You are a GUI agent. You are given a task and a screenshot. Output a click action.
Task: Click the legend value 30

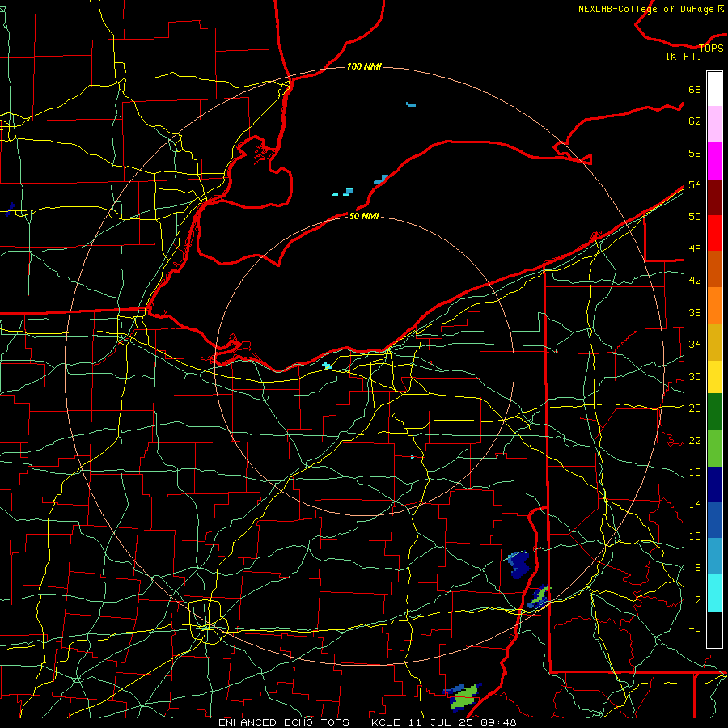695,376
